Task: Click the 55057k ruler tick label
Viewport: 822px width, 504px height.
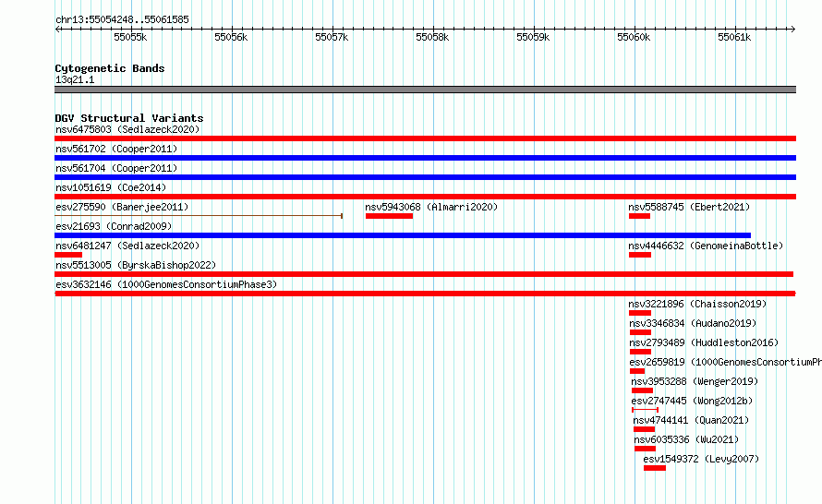Action: coord(332,37)
